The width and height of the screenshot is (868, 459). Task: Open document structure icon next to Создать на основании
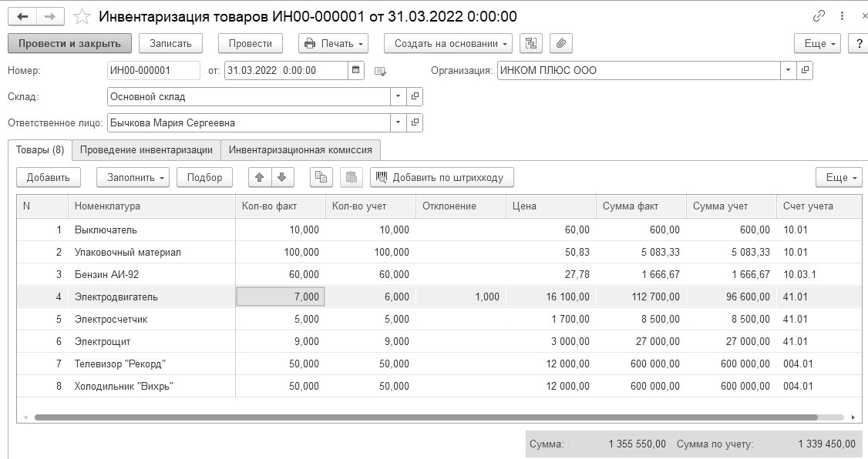click(531, 43)
